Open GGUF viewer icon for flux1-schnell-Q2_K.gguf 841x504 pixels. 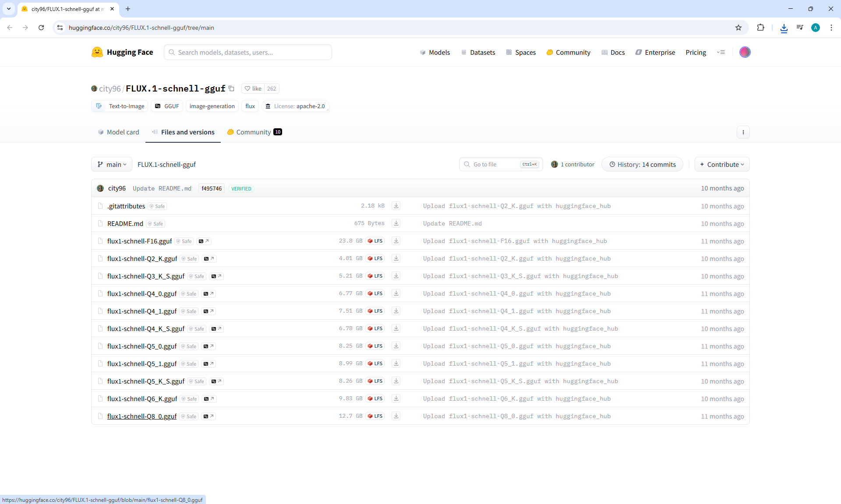[x=209, y=259]
